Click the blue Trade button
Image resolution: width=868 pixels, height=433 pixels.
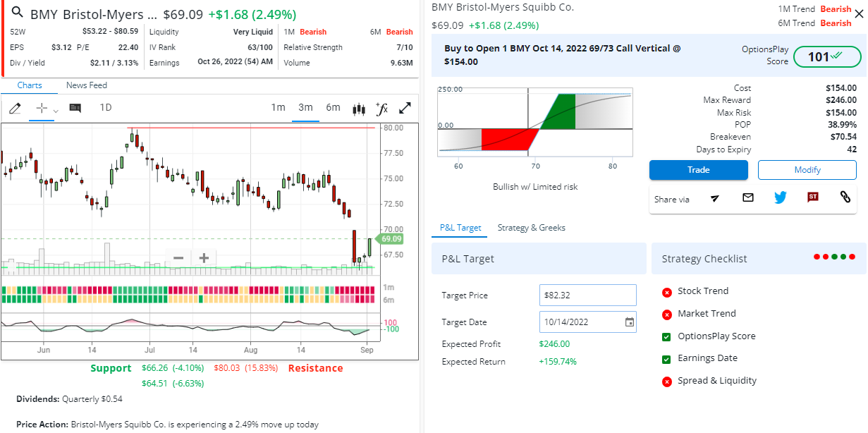click(x=699, y=170)
